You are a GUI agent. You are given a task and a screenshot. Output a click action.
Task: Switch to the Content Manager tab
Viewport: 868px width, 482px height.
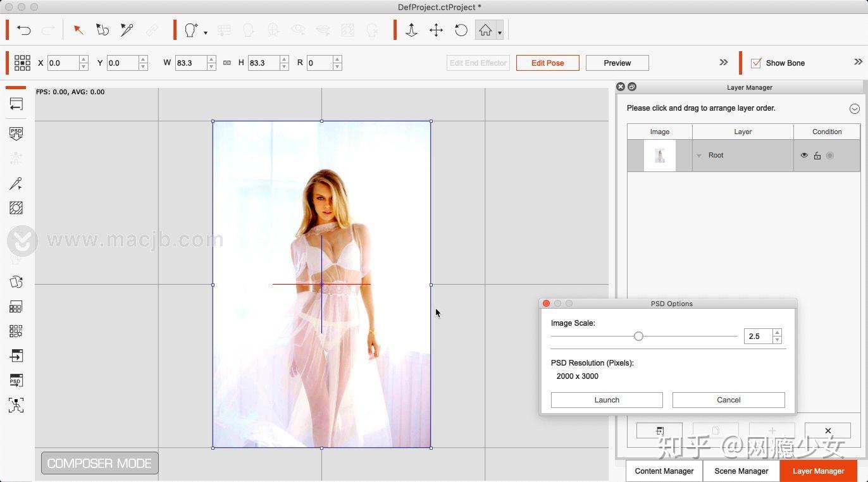tap(664, 471)
